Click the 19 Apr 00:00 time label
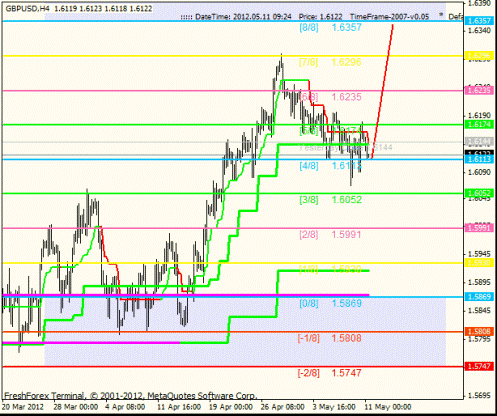Image resolution: width=497 pixels, height=416 pixels. [231, 407]
